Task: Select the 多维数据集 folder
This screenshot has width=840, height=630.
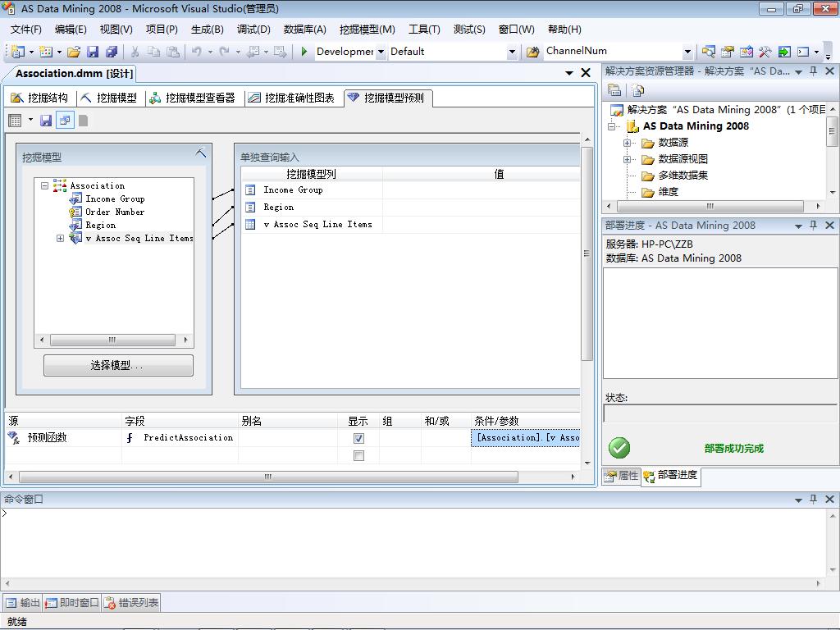Action: point(683,176)
